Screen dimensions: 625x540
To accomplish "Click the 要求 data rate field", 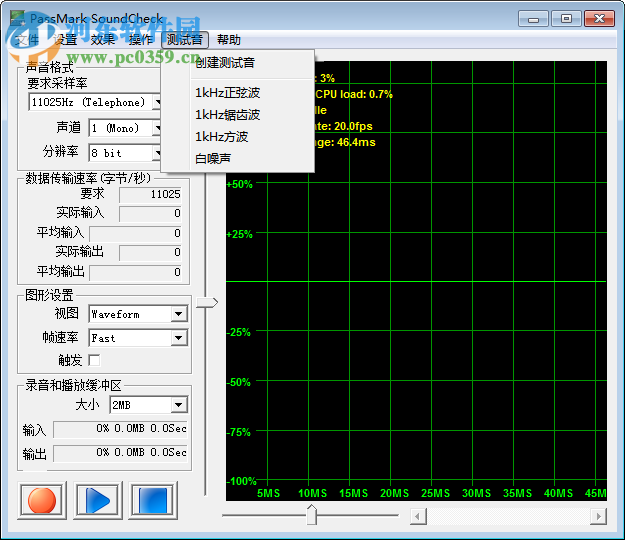I will [x=151, y=194].
